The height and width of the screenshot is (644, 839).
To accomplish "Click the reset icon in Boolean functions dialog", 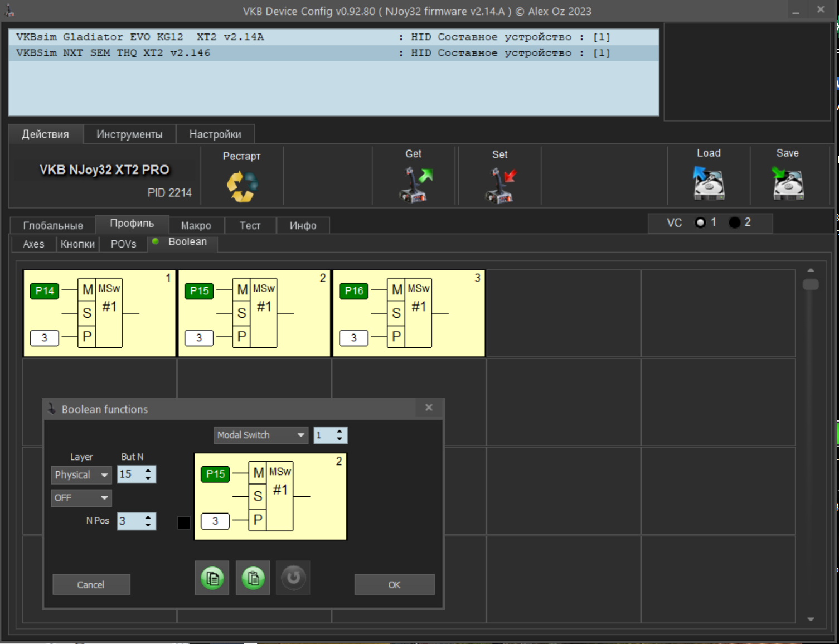I will (293, 578).
